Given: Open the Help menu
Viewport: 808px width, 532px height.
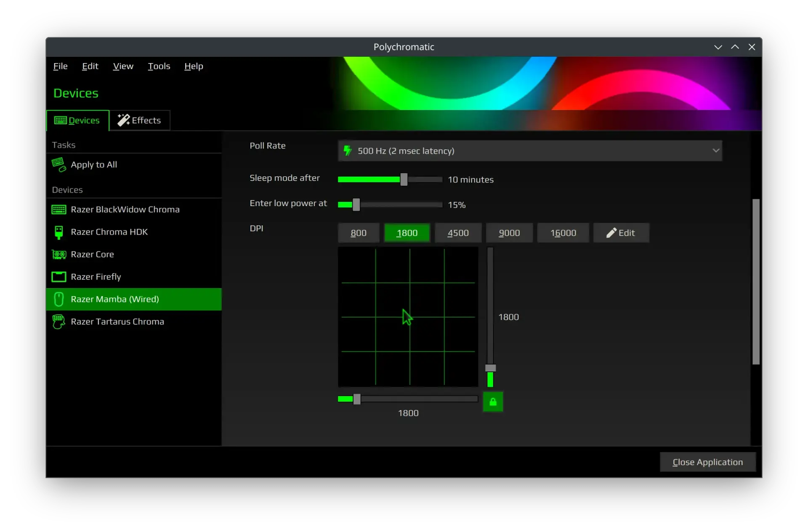Looking at the screenshot, I should coord(194,66).
